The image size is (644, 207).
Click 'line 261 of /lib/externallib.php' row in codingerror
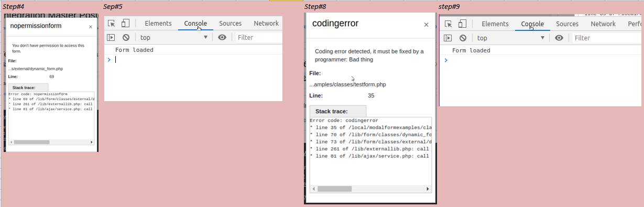[x=369, y=149]
